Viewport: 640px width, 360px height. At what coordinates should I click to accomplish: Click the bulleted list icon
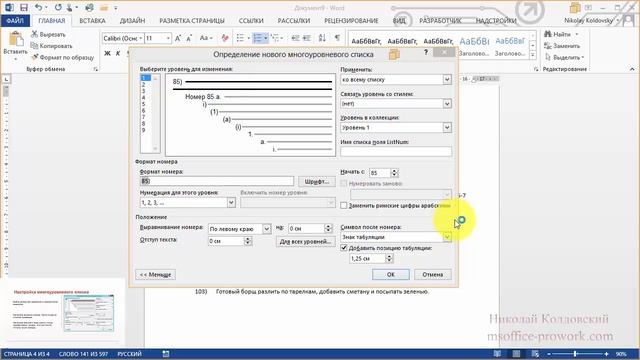click(242, 38)
